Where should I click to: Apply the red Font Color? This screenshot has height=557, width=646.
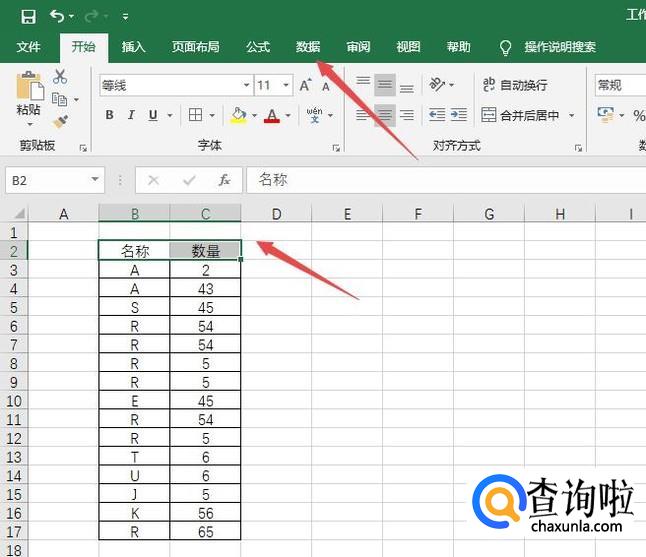click(x=272, y=115)
